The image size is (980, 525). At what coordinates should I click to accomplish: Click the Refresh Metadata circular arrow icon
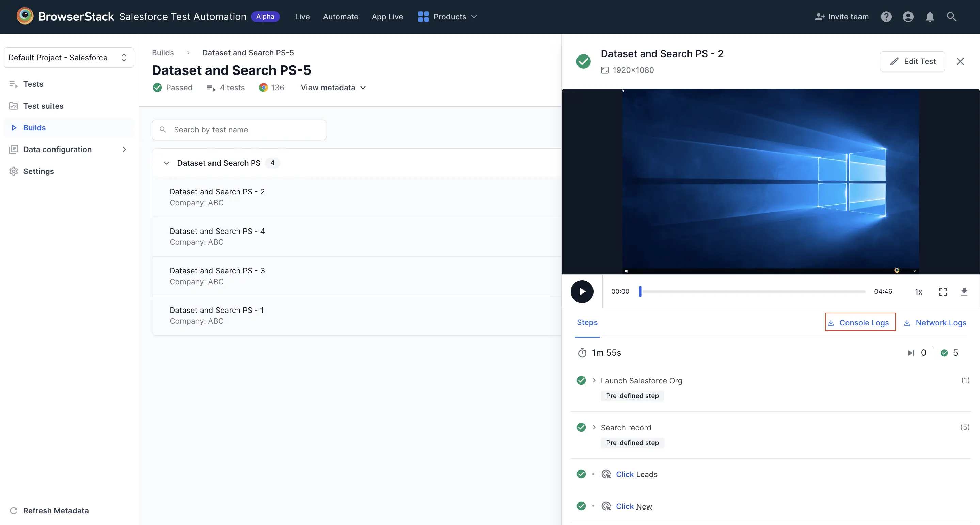14,511
